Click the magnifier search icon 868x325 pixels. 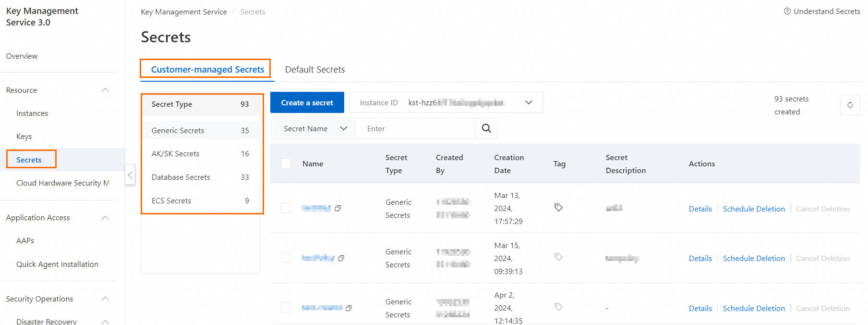pos(486,128)
